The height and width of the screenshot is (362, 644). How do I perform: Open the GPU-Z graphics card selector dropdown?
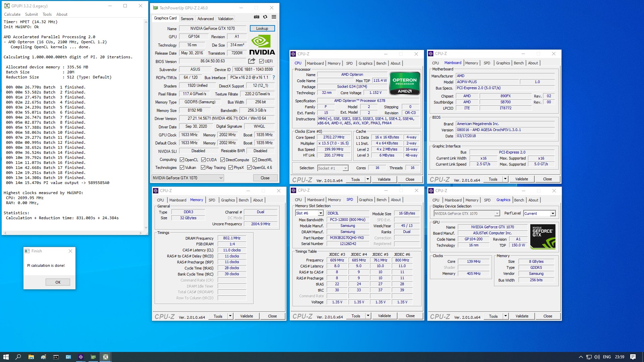pos(188,178)
